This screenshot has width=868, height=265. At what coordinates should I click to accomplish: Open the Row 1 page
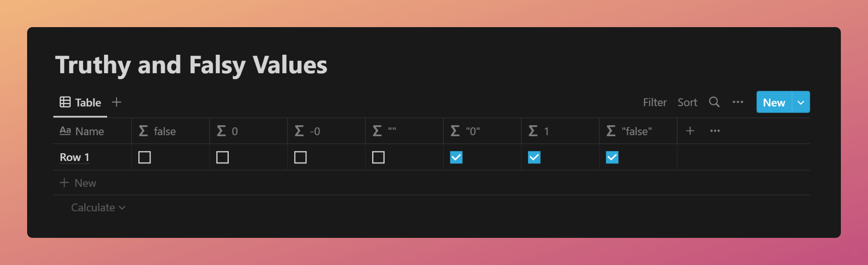[x=75, y=157]
